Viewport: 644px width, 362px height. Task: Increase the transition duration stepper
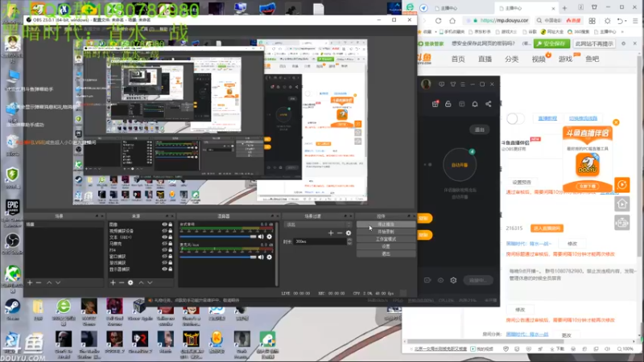pos(349,240)
